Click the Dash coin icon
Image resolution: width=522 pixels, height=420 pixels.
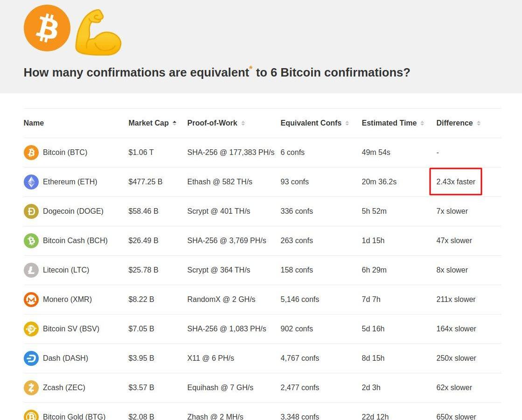click(x=31, y=358)
